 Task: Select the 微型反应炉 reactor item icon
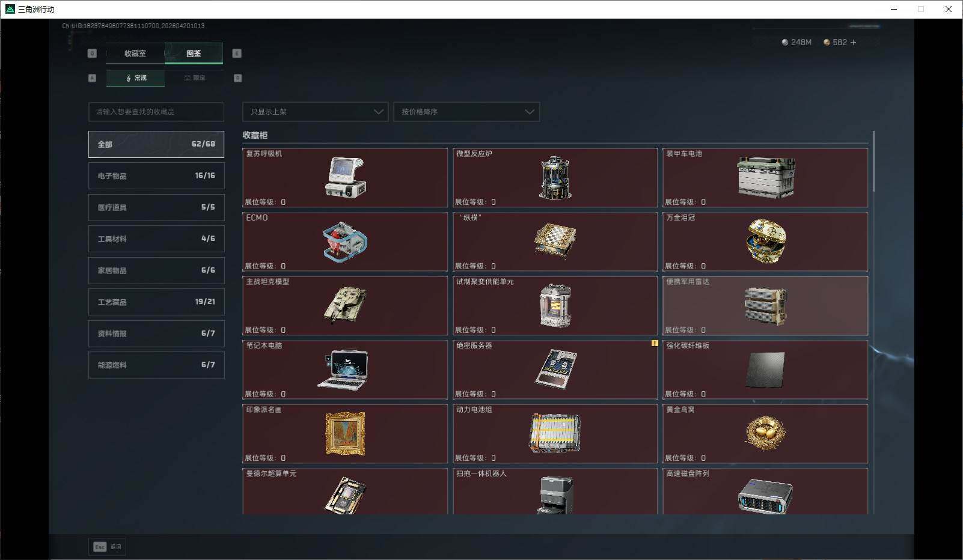click(x=555, y=178)
